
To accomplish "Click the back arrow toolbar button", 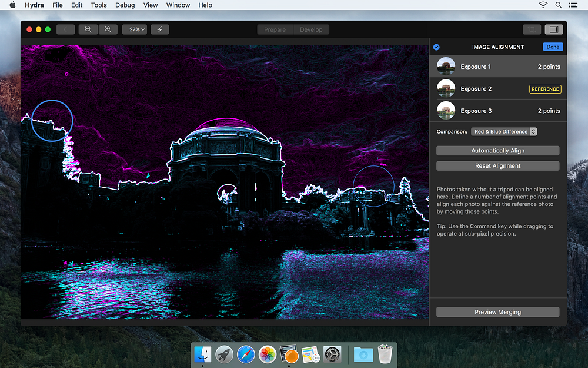I will pos(66,29).
